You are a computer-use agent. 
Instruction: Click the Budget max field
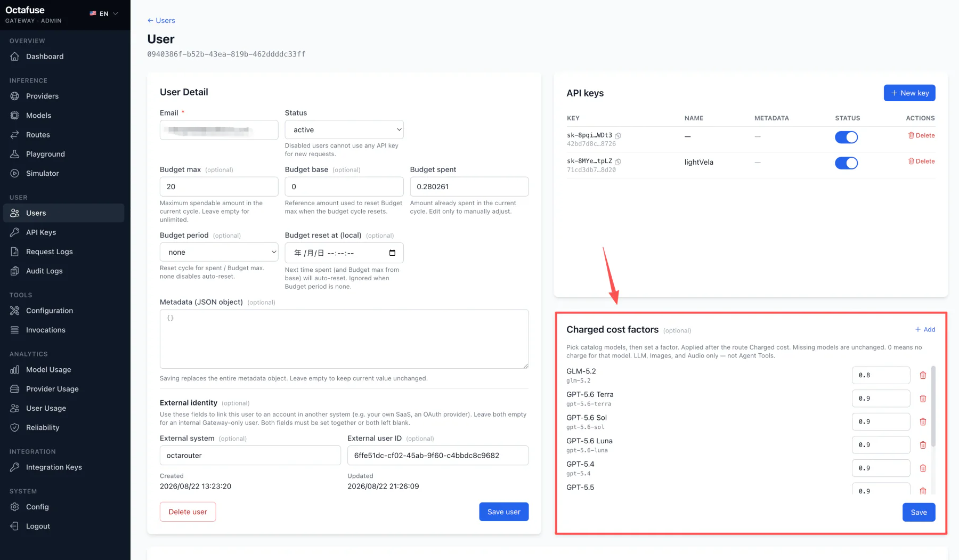[219, 186]
